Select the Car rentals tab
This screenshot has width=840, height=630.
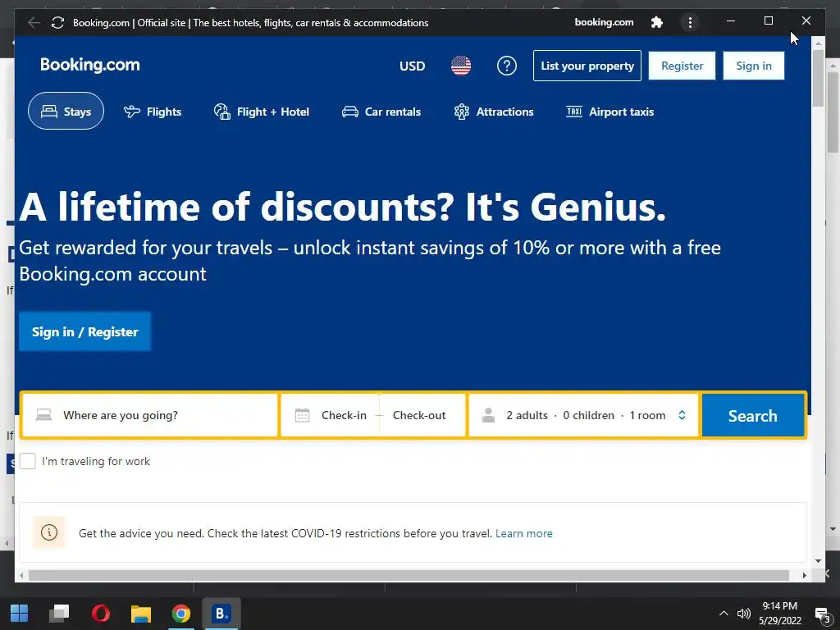tap(381, 112)
